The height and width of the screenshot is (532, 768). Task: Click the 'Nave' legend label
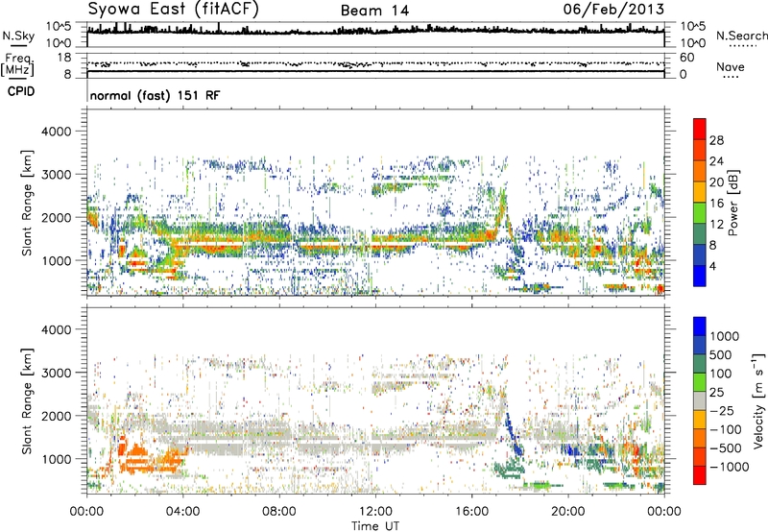731,66
